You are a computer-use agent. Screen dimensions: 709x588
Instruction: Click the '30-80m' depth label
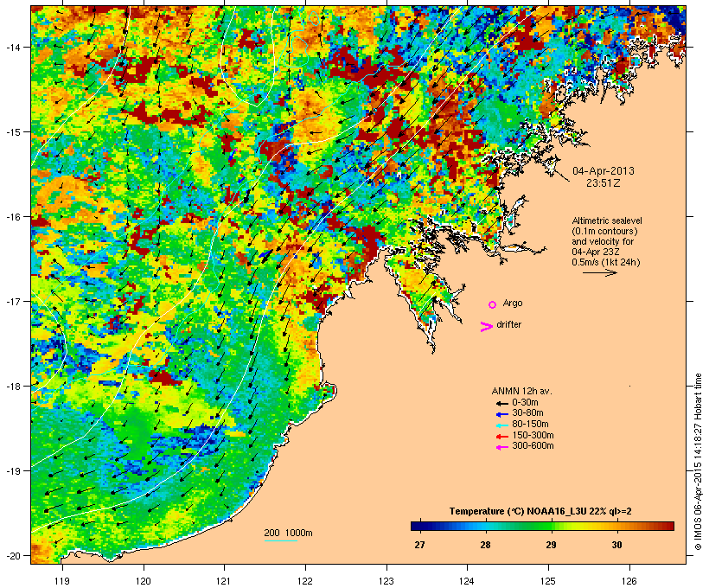(527, 413)
